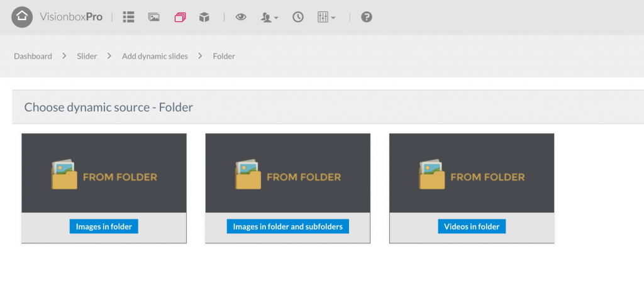Click the Videos in folder button
The height and width of the screenshot is (283, 644).
[472, 226]
